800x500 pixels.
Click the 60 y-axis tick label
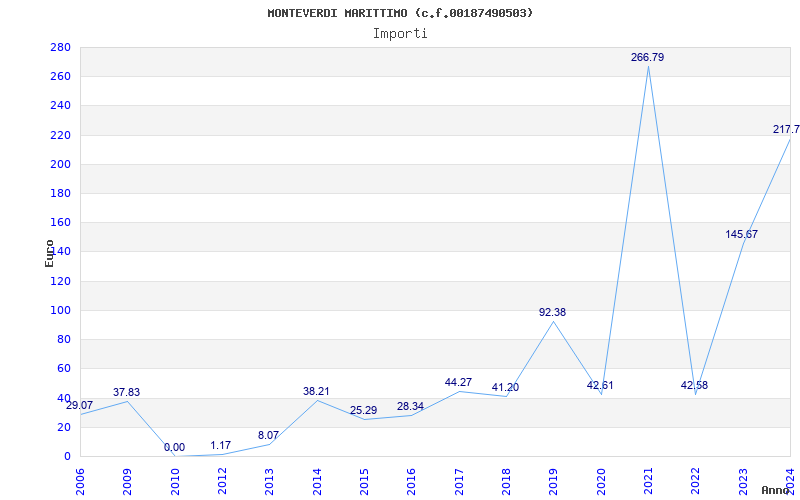coord(64,368)
